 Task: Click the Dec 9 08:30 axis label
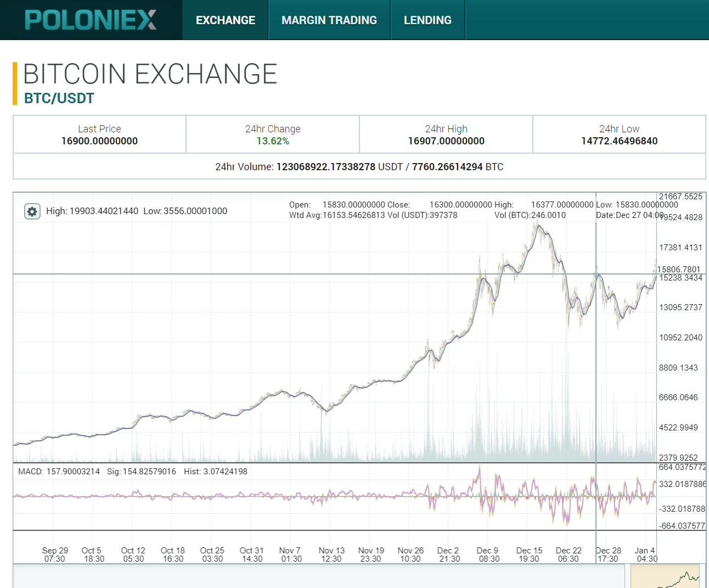pyautogui.click(x=488, y=555)
